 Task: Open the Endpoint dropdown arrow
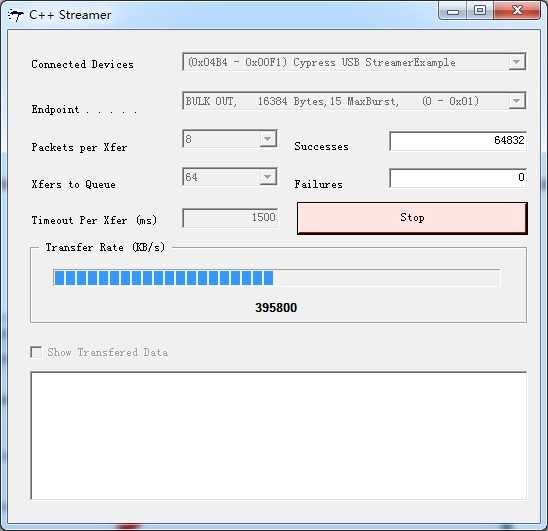pyautogui.click(x=517, y=101)
